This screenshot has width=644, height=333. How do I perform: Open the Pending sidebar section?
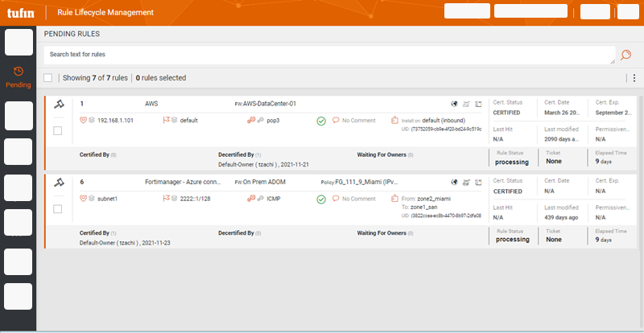pyautogui.click(x=18, y=77)
